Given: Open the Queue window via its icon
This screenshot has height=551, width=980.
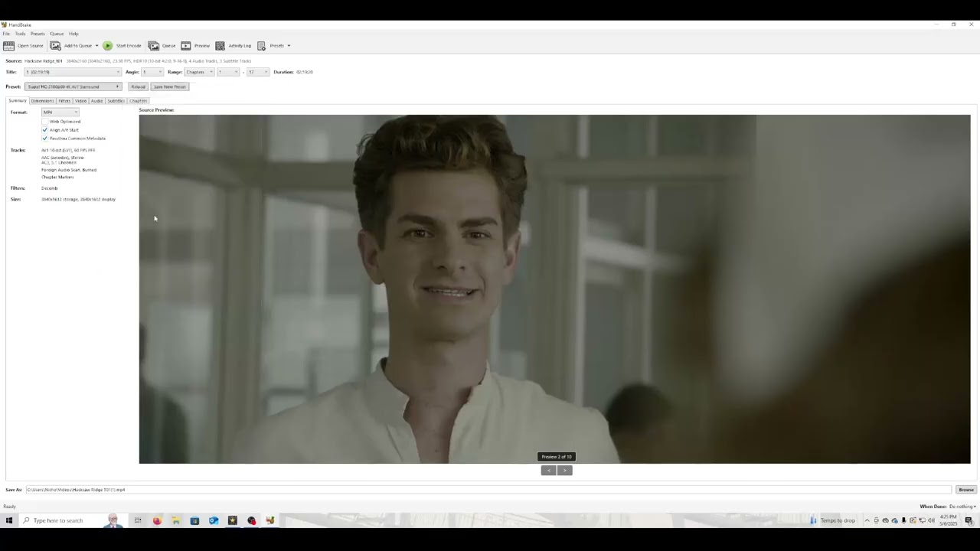Looking at the screenshot, I should 153,46.
